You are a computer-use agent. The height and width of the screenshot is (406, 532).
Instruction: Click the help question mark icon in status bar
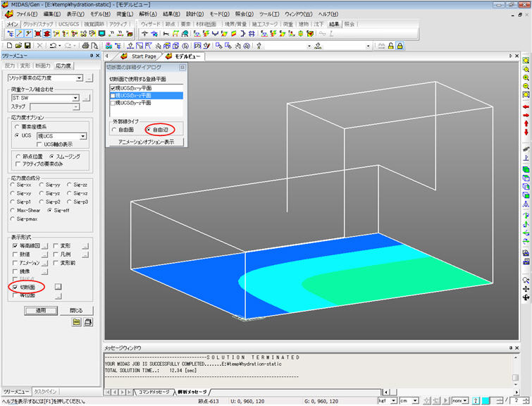click(x=476, y=401)
